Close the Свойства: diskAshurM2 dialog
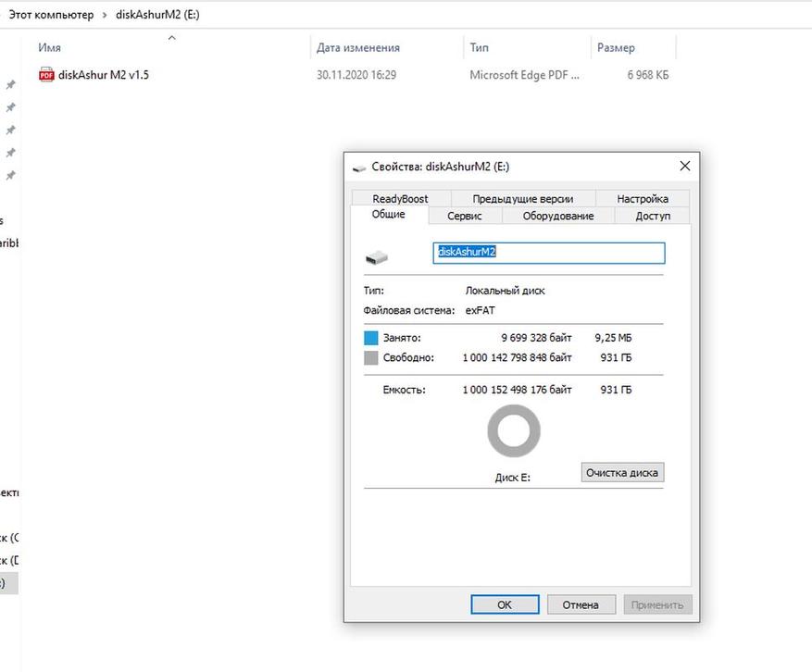This screenshot has height=672, width=812. (684, 167)
